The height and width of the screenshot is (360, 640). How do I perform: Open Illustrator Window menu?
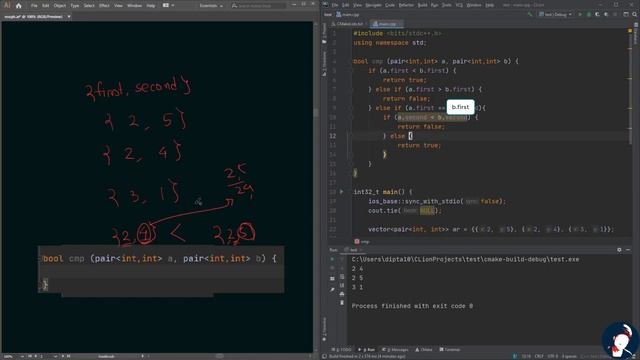click(x=134, y=6)
